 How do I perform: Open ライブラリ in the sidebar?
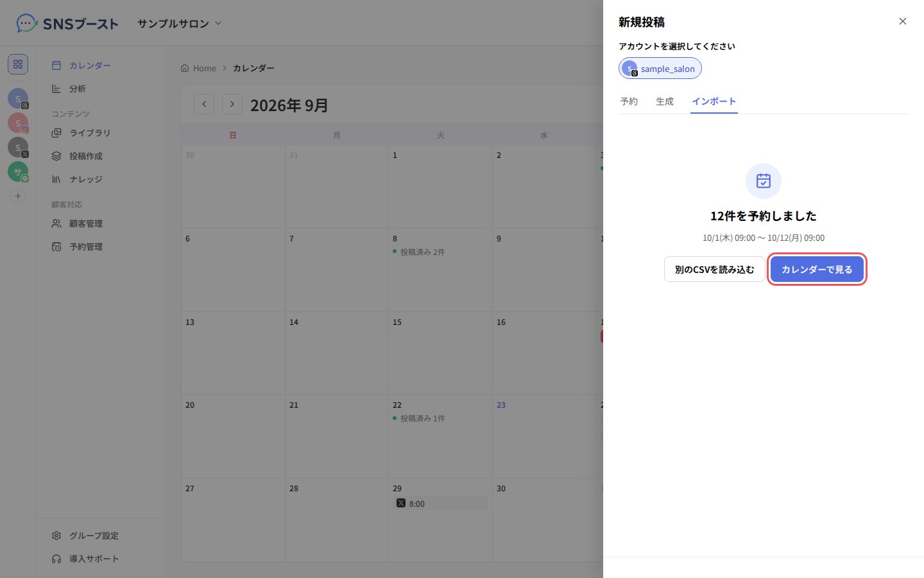click(100, 133)
